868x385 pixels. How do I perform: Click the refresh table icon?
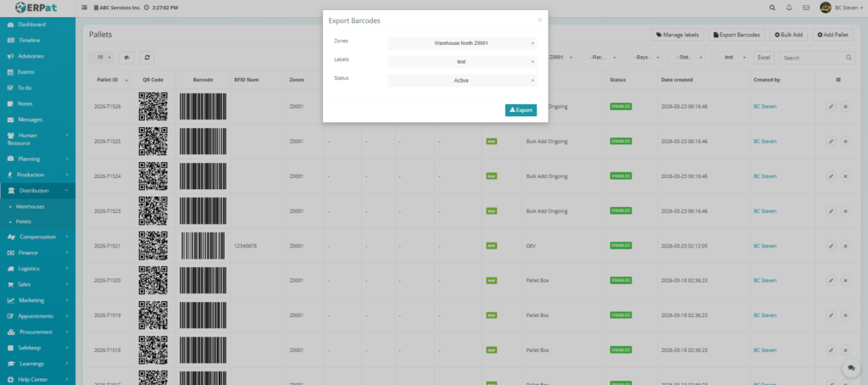pyautogui.click(x=147, y=58)
